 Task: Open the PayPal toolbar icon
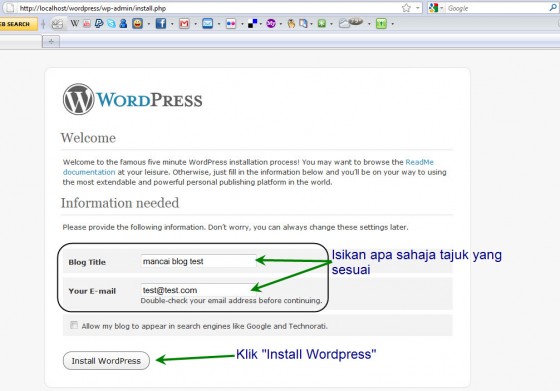(x=99, y=24)
